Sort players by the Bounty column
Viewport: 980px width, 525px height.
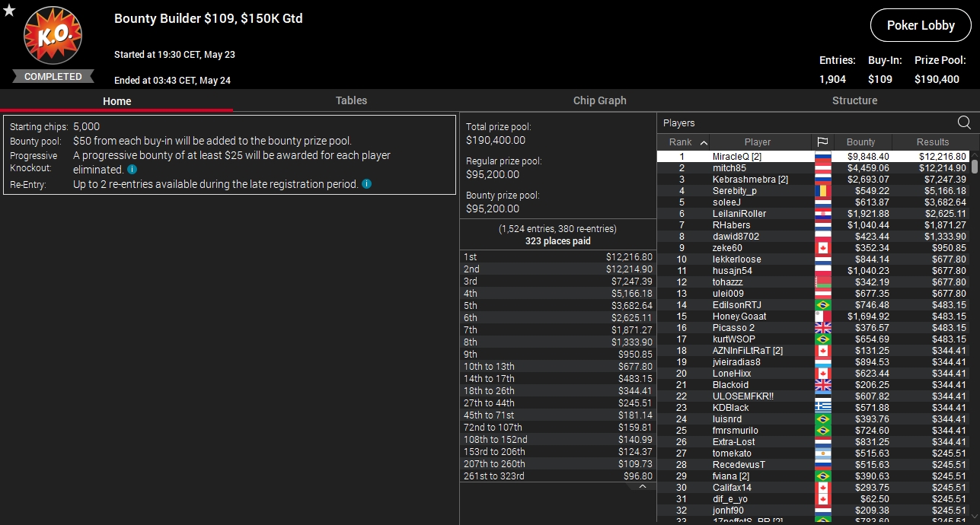pos(860,142)
